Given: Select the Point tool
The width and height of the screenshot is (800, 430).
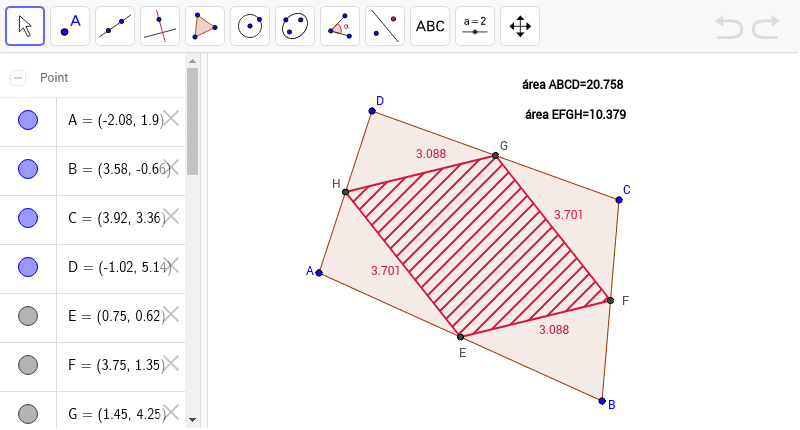Looking at the screenshot, I should click(x=70, y=26).
